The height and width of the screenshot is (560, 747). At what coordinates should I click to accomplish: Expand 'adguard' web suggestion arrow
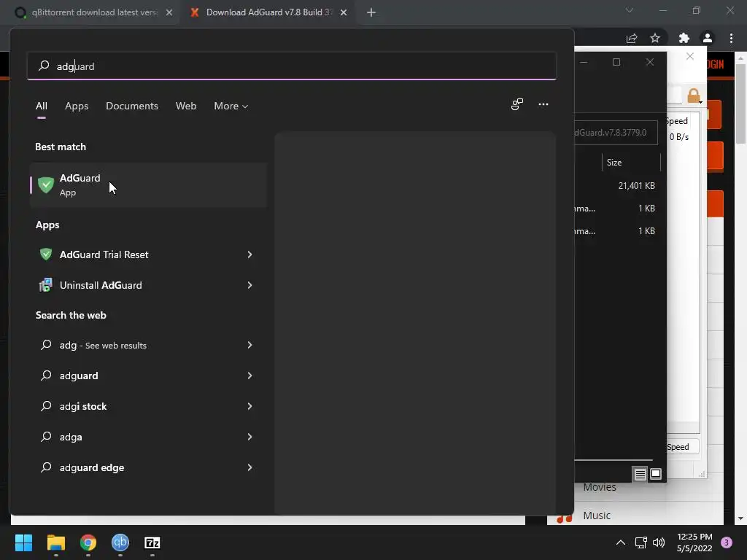click(249, 376)
